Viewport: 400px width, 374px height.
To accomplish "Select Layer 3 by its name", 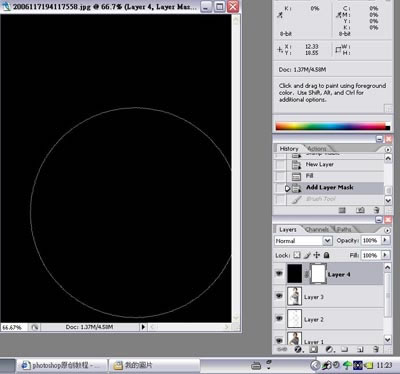I will coord(314,297).
